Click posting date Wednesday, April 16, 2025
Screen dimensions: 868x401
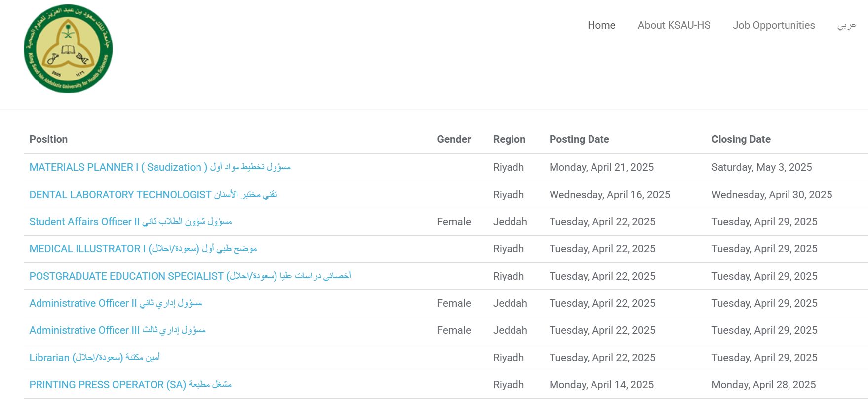click(610, 195)
